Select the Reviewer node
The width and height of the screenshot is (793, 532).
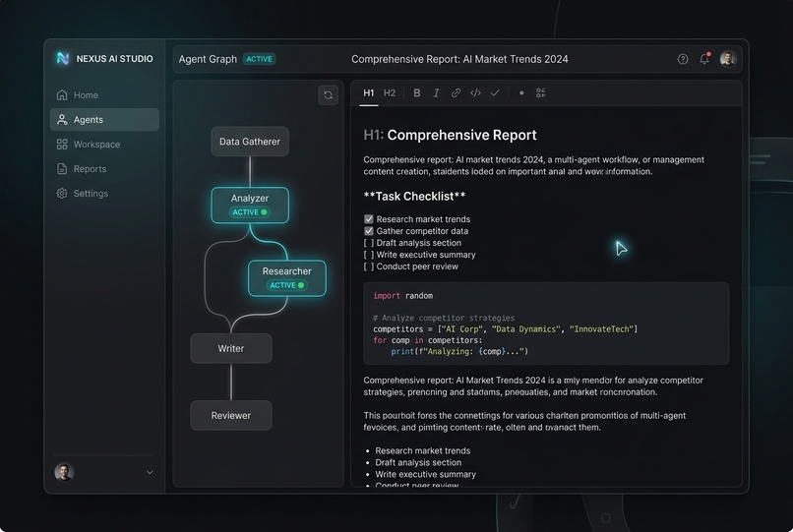click(x=231, y=415)
